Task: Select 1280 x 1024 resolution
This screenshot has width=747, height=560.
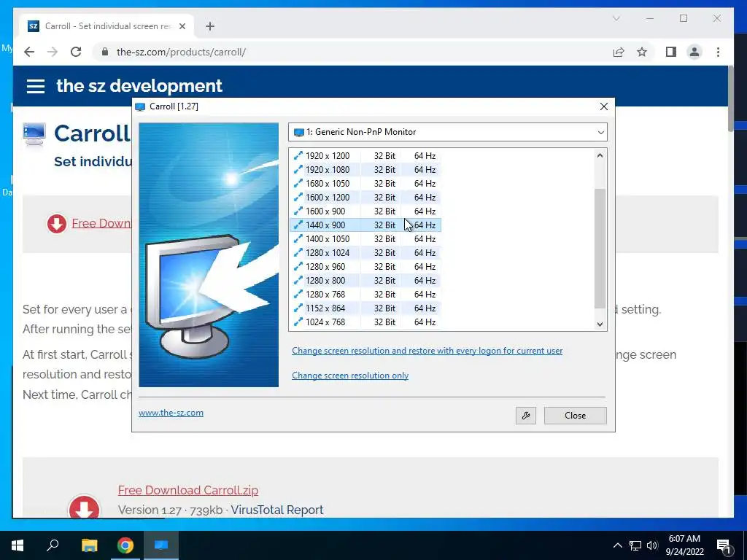Action: (365, 252)
